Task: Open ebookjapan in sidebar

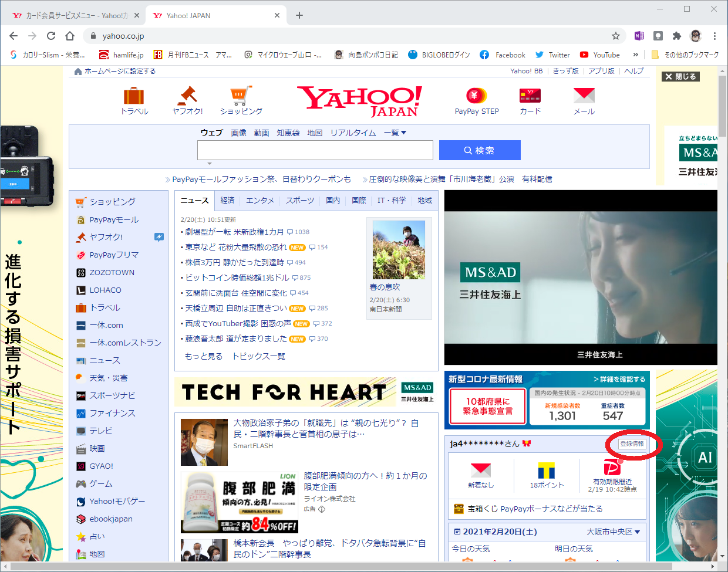Action: click(x=110, y=519)
